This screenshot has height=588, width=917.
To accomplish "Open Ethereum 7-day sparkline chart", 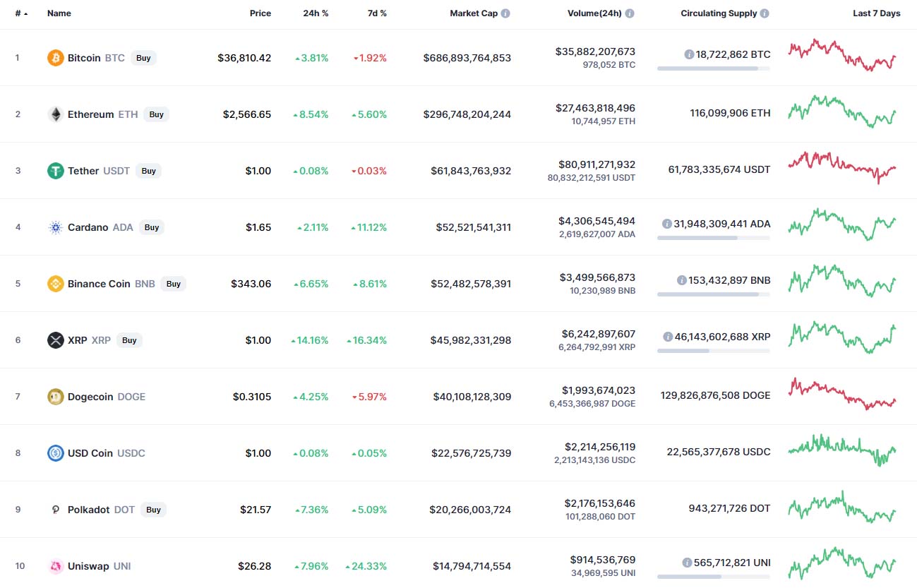I will (842, 112).
